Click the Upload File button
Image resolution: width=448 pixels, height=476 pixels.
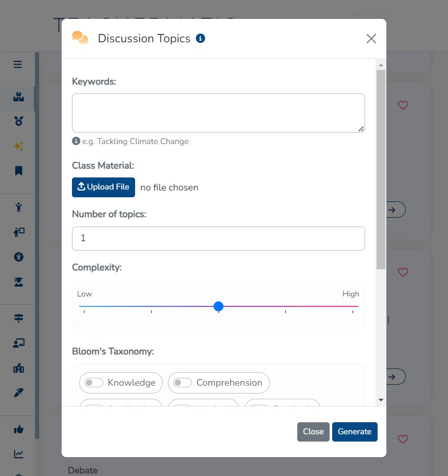click(x=103, y=187)
